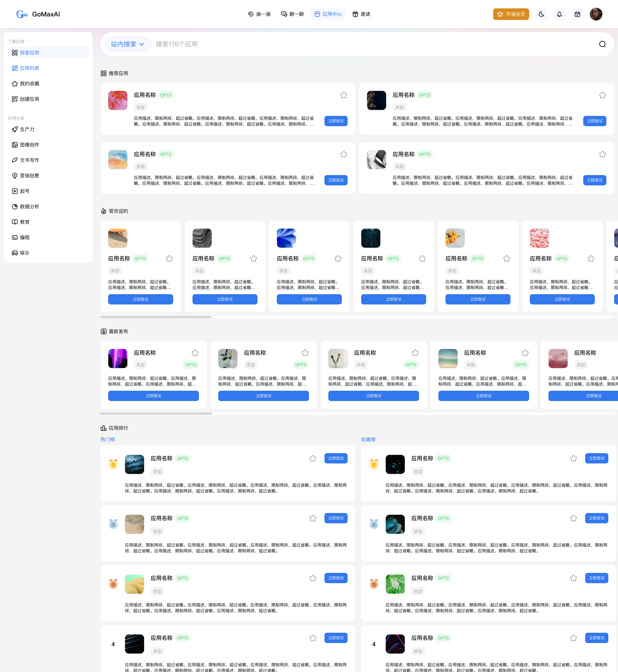Screen dimensions: 618x672
Task: Select 数据分析 category
Action: click(29, 207)
